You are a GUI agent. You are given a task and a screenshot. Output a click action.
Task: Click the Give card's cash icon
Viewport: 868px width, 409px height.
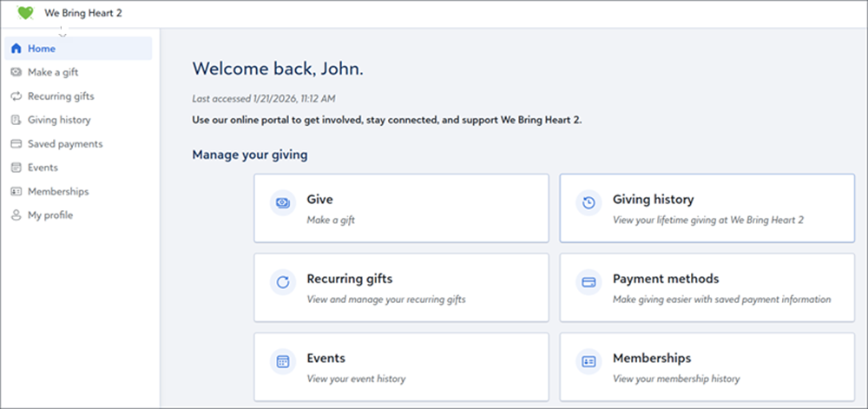283,202
